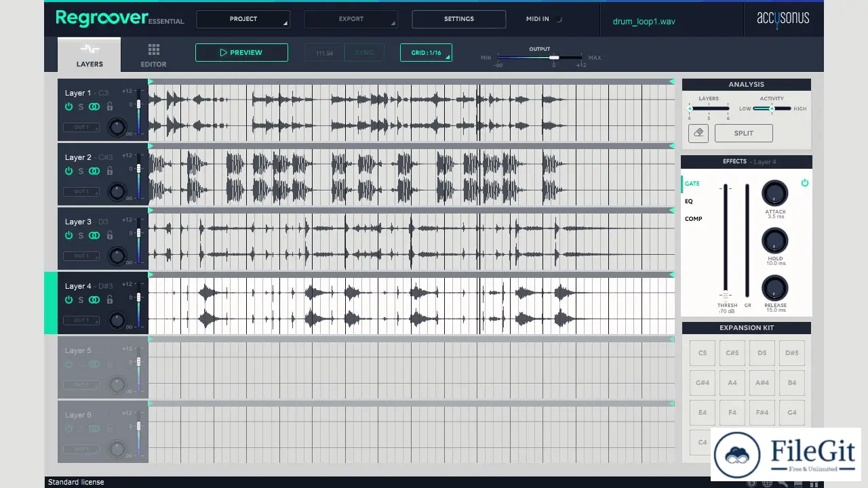Screen dimensions: 868x488
Task: Click the D5 expansion kit pad
Action: coord(762,353)
